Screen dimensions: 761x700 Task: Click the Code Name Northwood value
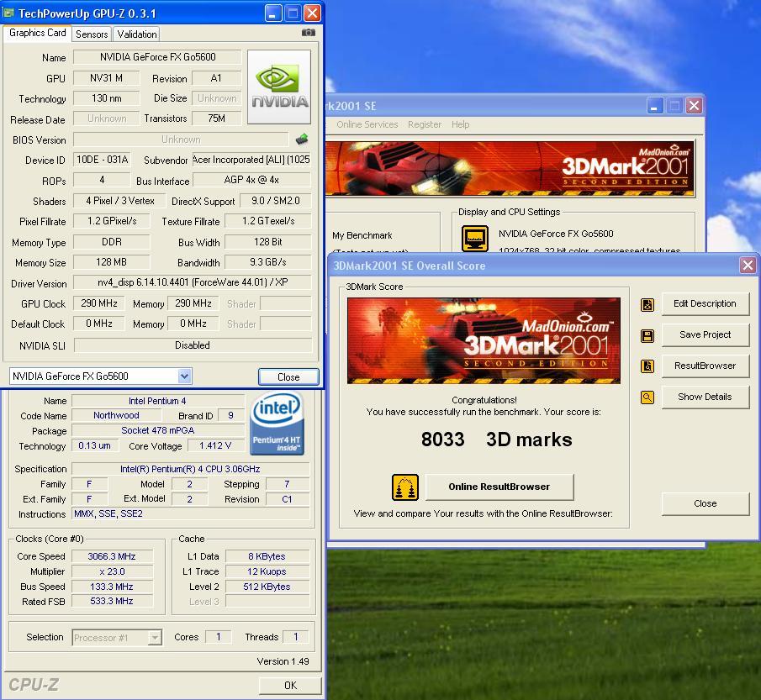[117, 415]
